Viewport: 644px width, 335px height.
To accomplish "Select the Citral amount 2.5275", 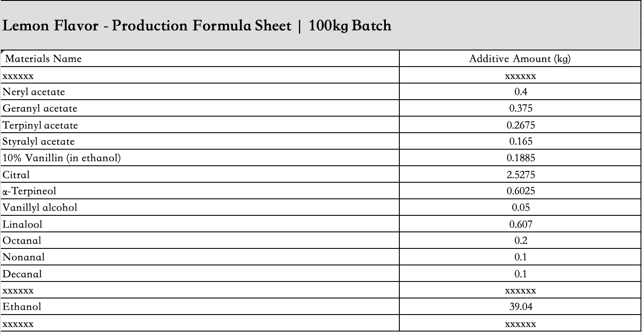I will (520, 174).
